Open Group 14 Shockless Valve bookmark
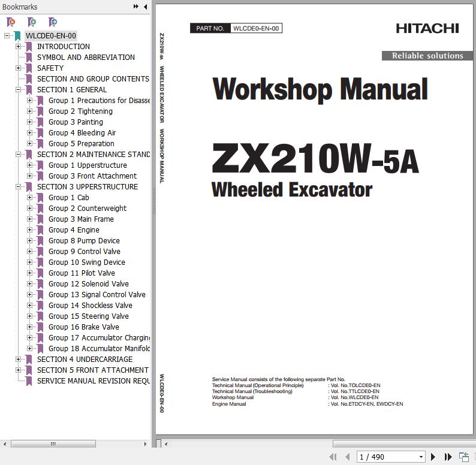Viewport: 476px width, 465px height. (90, 305)
